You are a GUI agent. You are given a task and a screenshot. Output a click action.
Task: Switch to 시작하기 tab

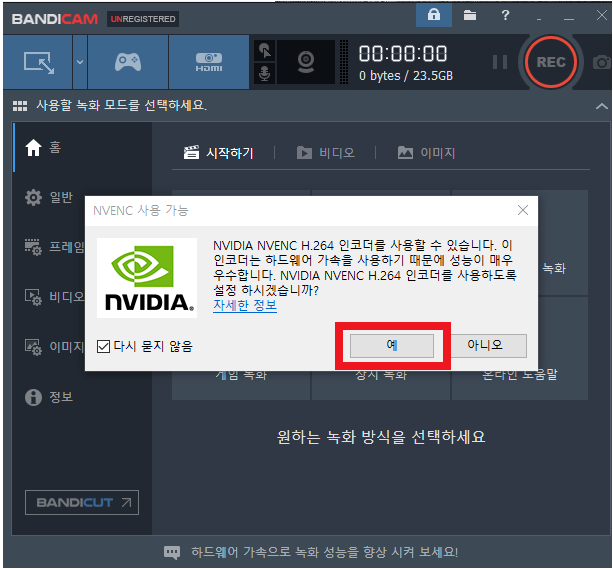[x=219, y=153]
